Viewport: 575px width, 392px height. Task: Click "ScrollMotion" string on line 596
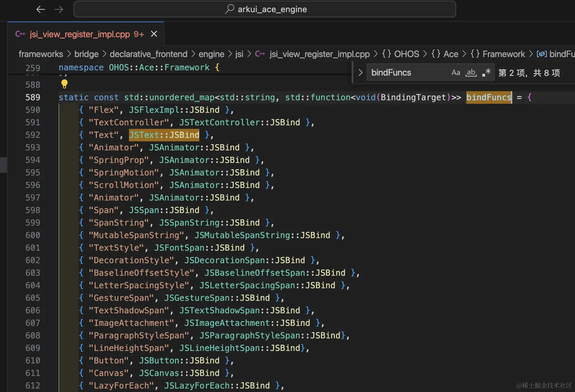pyautogui.click(x=124, y=185)
